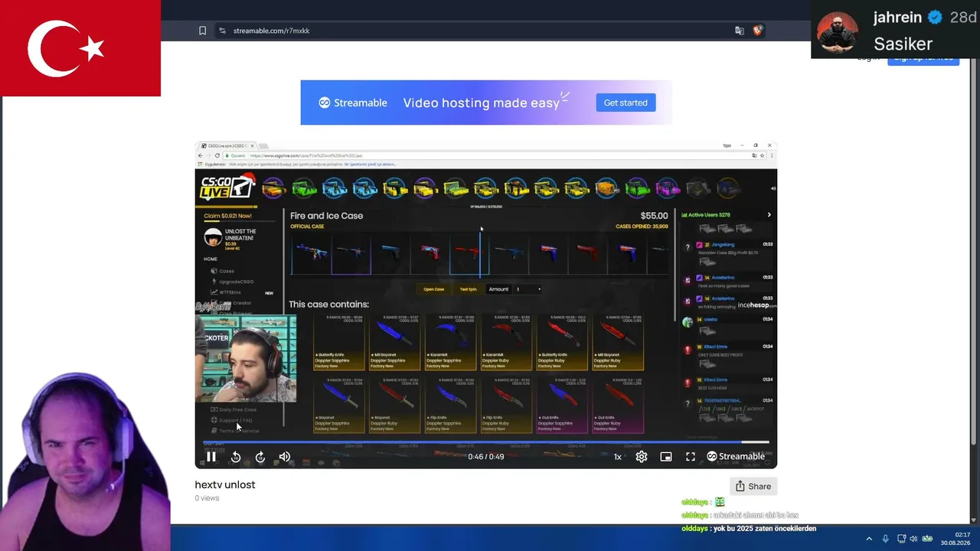The image size is (980, 551).
Task: Change the 1x playback speed
Action: (x=617, y=457)
